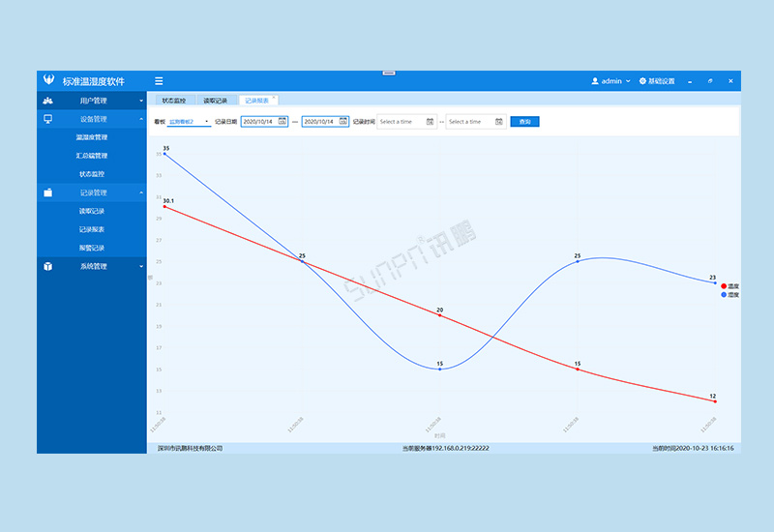Viewport: 774px width, 532px height.
Task: Open 状态监控 in sidebar
Action: pos(92,174)
